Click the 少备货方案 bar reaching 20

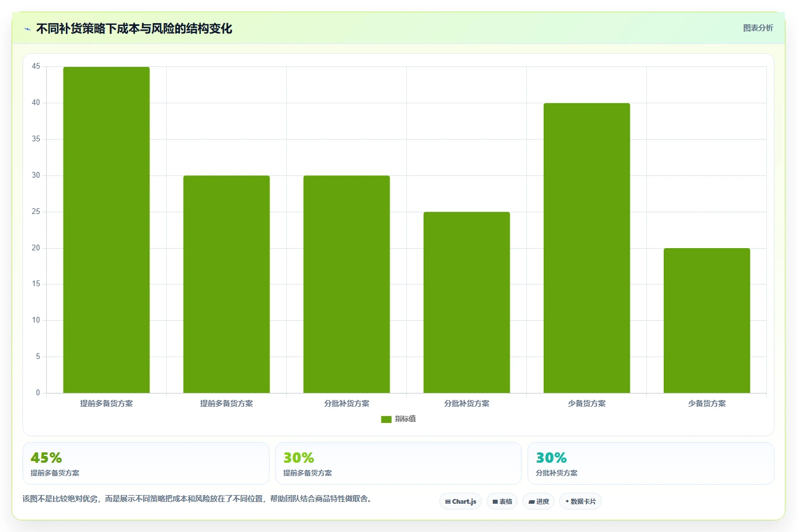tap(706, 320)
